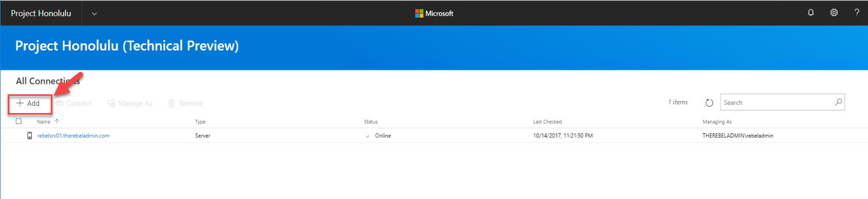The height and width of the screenshot is (199, 868).
Task: Click the Project Honolulu (Technical Preview) heading
Action: point(127,46)
